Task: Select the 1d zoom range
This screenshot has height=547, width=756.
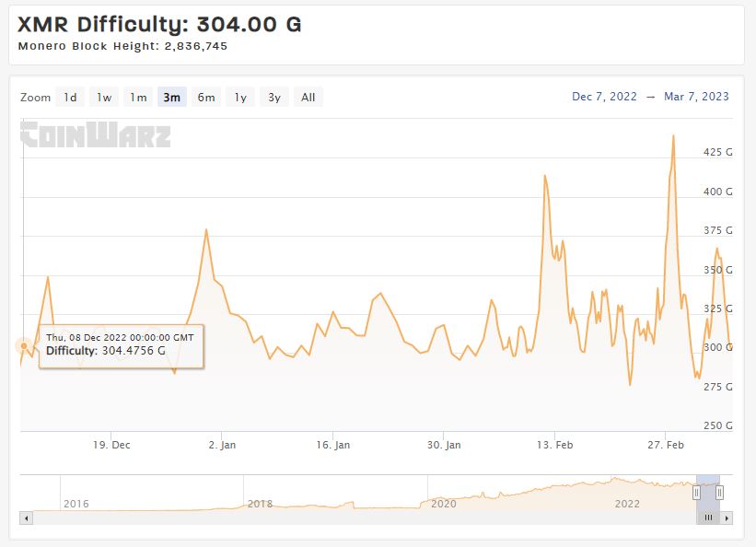Action: 70,98
